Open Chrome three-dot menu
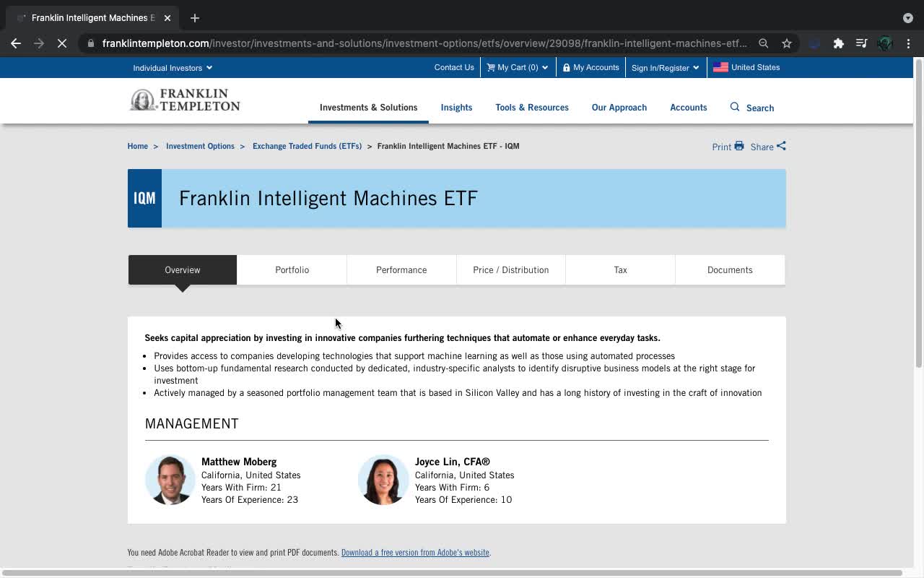 908,43
